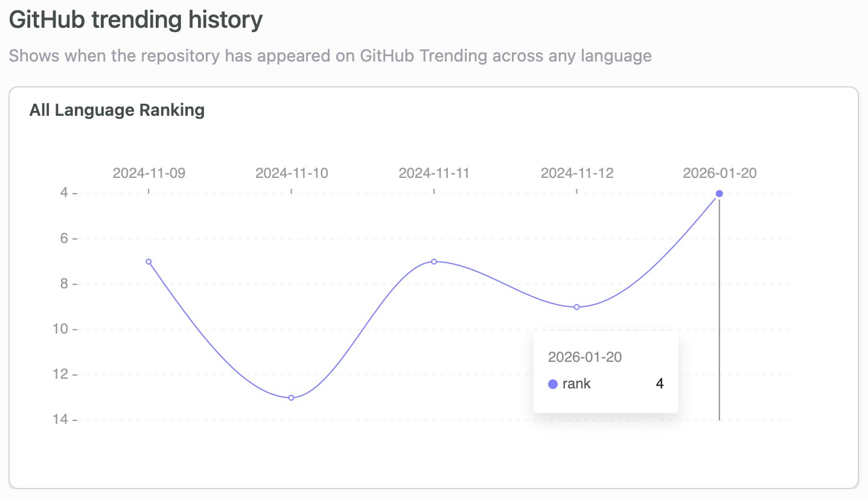Click the All Language Ranking chart title

click(x=117, y=110)
